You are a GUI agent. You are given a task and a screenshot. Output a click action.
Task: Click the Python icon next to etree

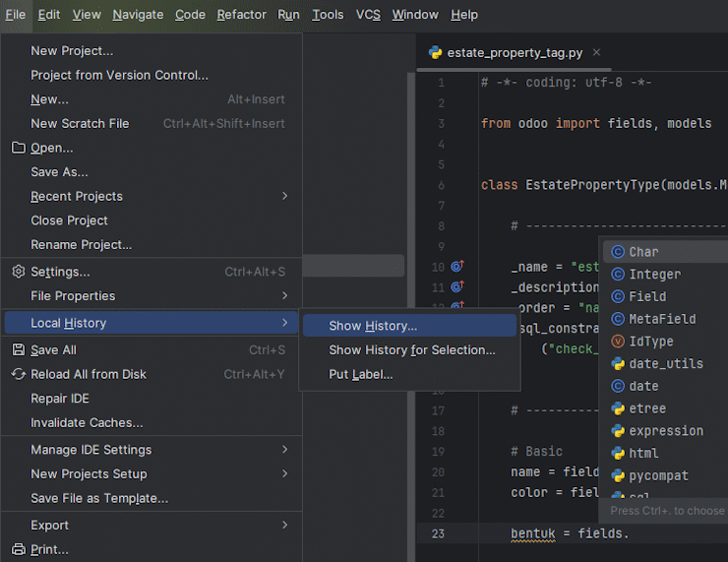tap(618, 408)
